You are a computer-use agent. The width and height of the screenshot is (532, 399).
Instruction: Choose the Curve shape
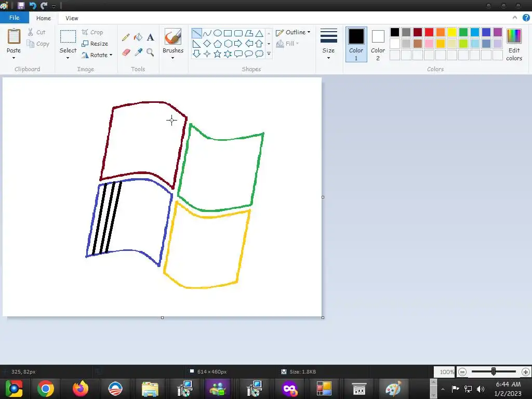[207, 33]
